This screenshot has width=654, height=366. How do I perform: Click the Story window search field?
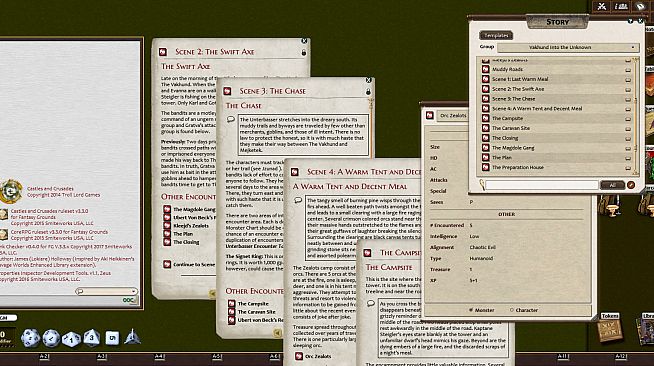tap(541, 185)
